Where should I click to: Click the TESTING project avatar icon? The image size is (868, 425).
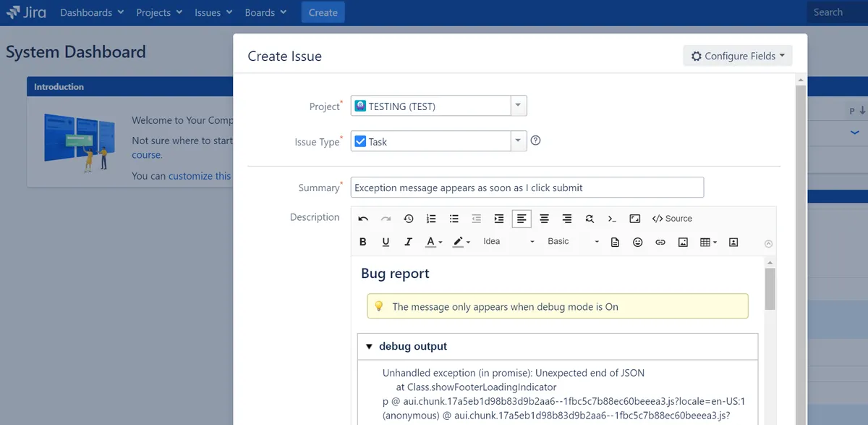click(x=360, y=106)
